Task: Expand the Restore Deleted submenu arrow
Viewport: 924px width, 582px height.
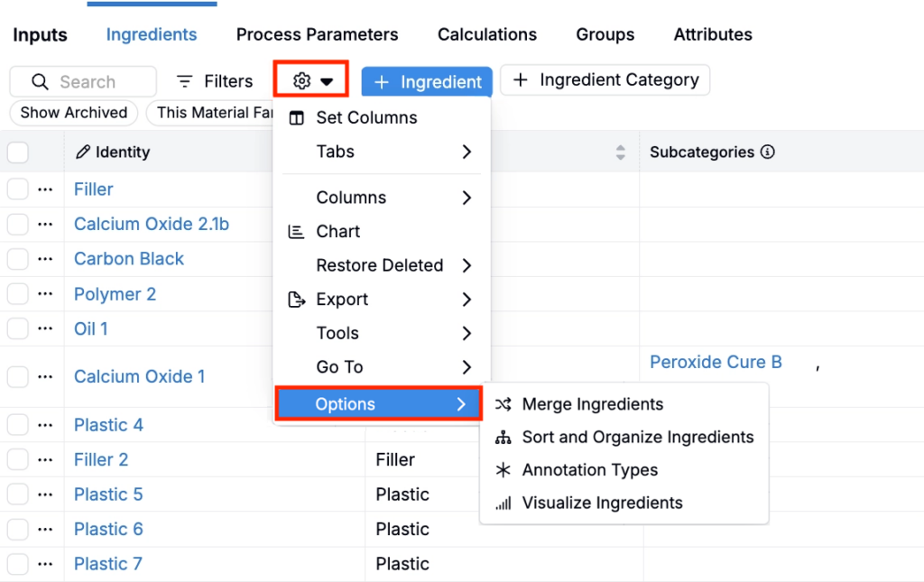Action: click(467, 265)
